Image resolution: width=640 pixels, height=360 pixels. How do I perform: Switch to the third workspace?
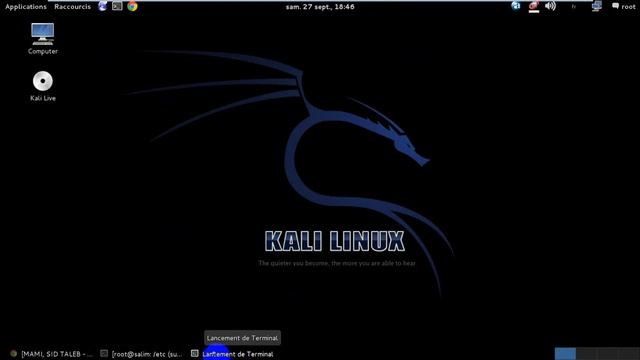608,353
